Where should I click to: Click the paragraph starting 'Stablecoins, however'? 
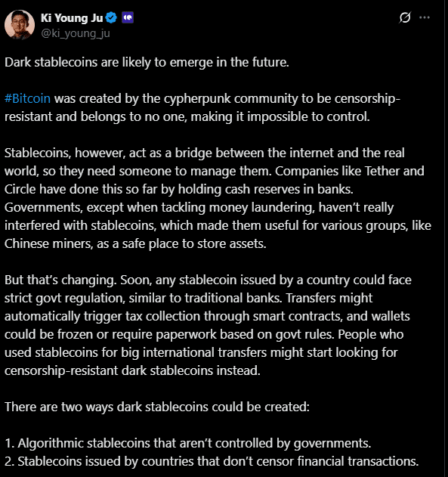[218, 198]
